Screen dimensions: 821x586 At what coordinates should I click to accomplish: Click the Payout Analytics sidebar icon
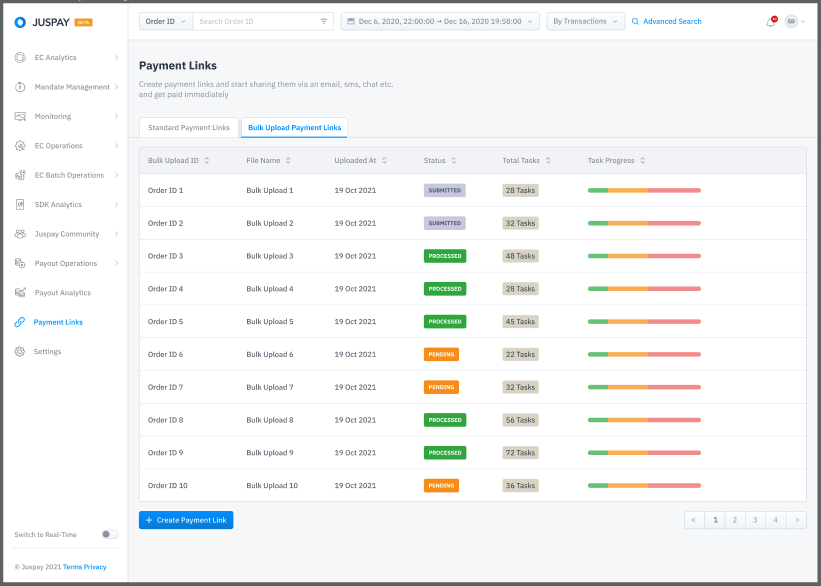pos(20,293)
